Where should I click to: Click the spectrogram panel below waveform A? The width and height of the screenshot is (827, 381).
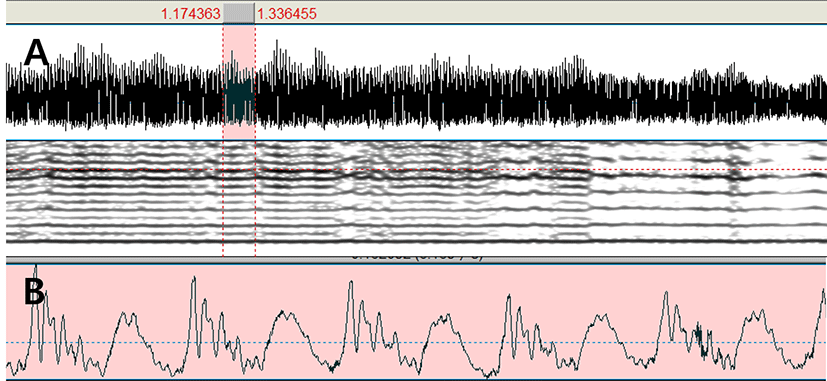[417, 198]
